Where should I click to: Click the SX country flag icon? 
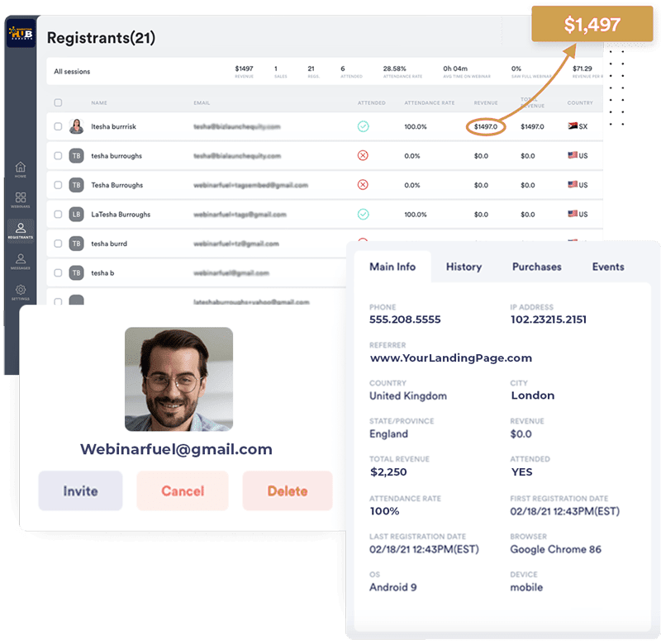pyautogui.click(x=573, y=126)
